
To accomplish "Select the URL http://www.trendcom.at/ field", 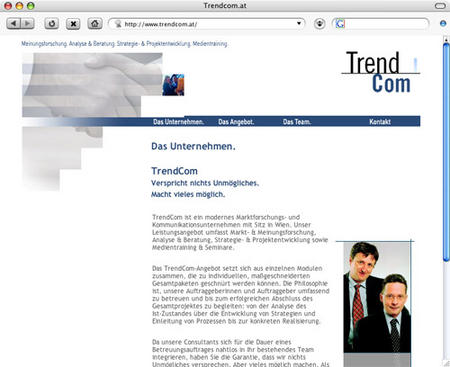I will click(207, 24).
